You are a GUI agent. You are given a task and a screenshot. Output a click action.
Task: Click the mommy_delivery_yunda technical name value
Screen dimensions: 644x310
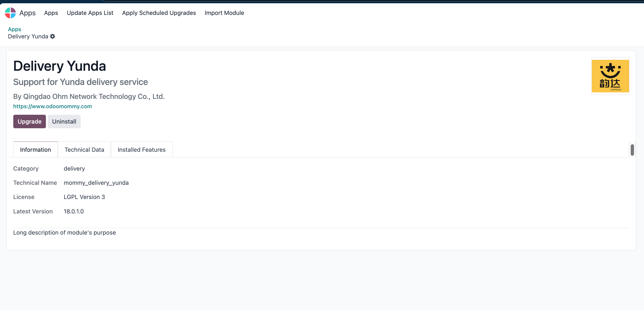[96, 183]
